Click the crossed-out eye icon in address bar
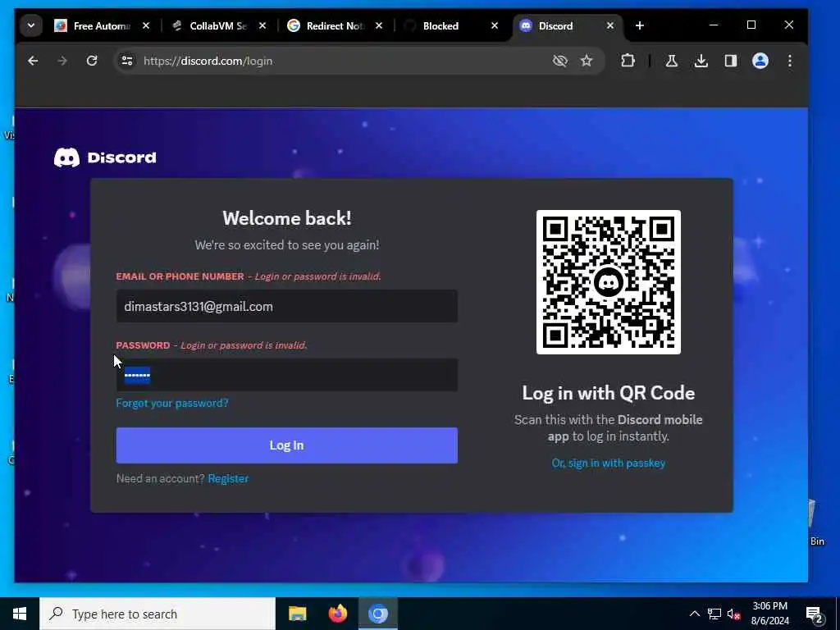The height and width of the screenshot is (630, 840). (x=559, y=61)
